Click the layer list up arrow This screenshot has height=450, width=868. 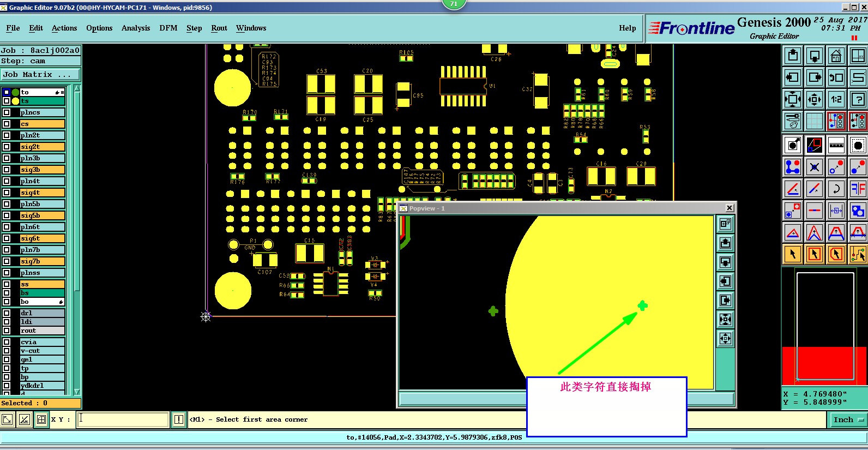77,88
